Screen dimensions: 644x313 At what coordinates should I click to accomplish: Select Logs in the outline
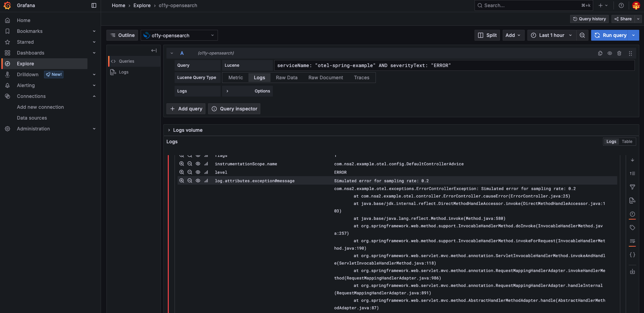(x=124, y=72)
